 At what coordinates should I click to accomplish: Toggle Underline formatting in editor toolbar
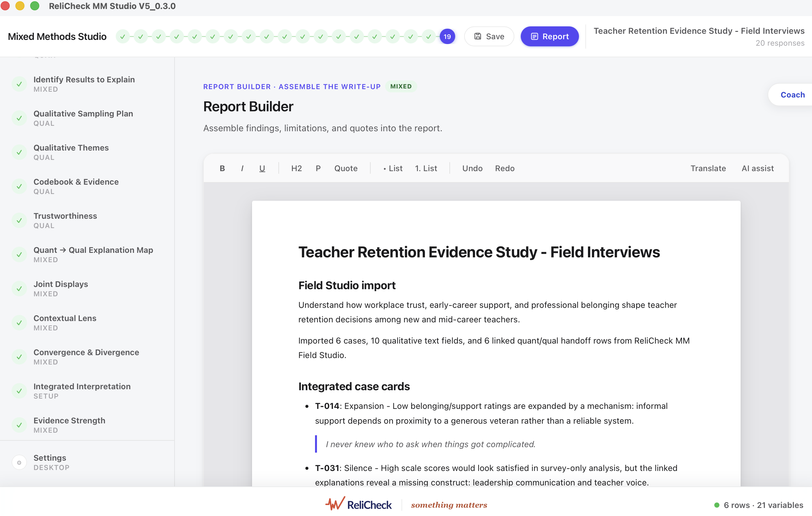pyautogui.click(x=262, y=168)
